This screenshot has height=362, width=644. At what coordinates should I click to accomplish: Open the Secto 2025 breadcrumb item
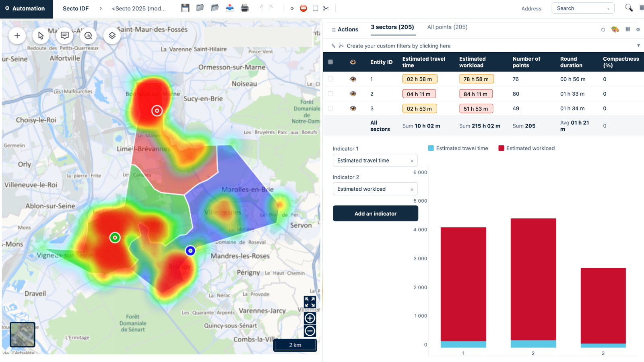pyautogui.click(x=139, y=8)
